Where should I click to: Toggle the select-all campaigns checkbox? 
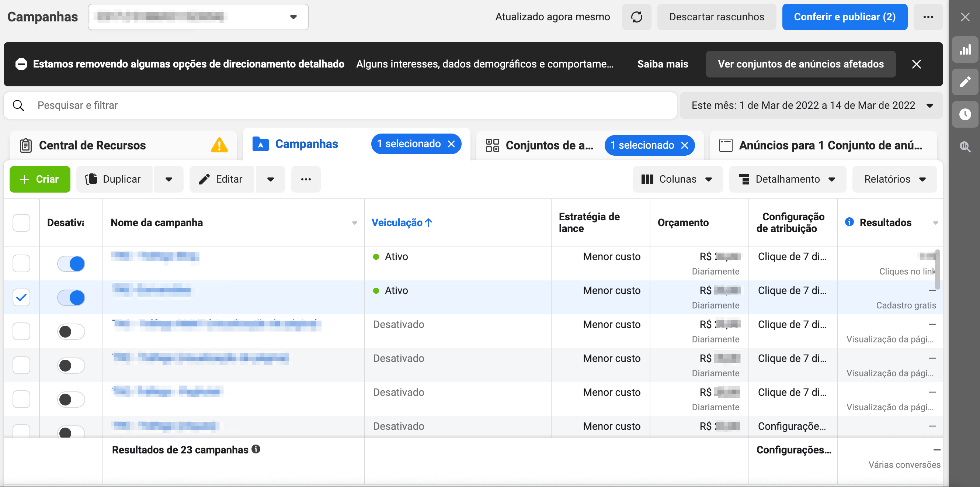click(21, 223)
